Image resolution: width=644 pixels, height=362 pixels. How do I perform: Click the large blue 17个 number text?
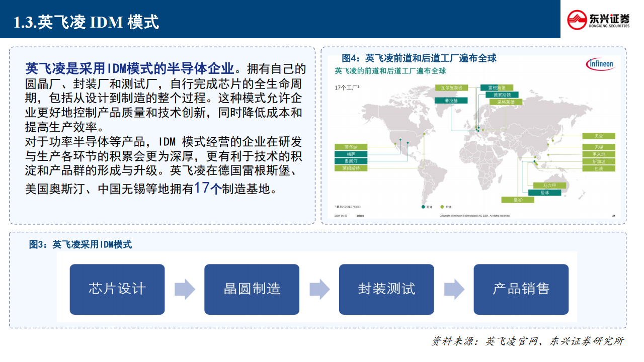tap(208, 188)
